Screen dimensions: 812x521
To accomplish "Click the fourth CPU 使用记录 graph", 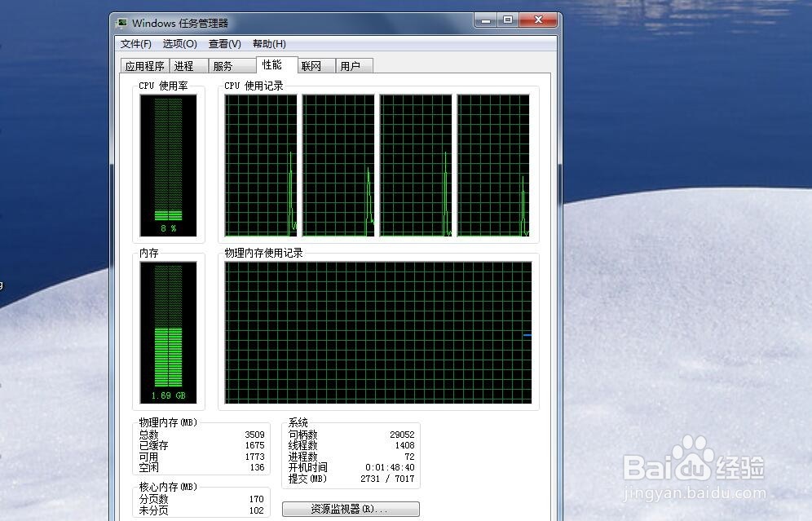I will 493,166.
